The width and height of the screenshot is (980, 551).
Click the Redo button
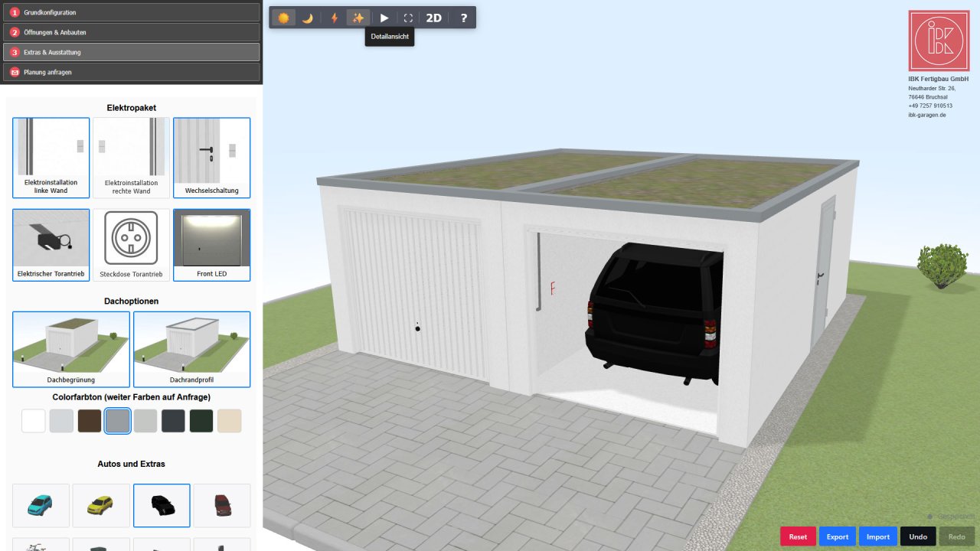pyautogui.click(x=957, y=536)
